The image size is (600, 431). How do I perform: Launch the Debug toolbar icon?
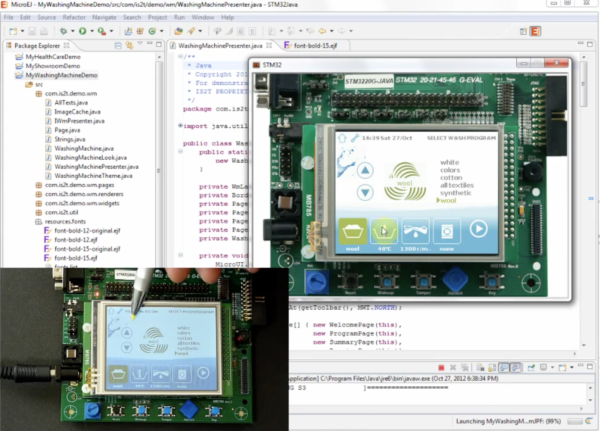click(x=64, y=31)
